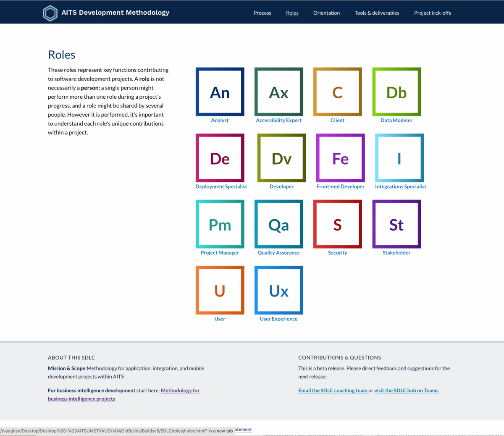The height and width of the screenshot is (436, 504).
Task: Click the Accessibility Expert text link
Action: [279, 121]
